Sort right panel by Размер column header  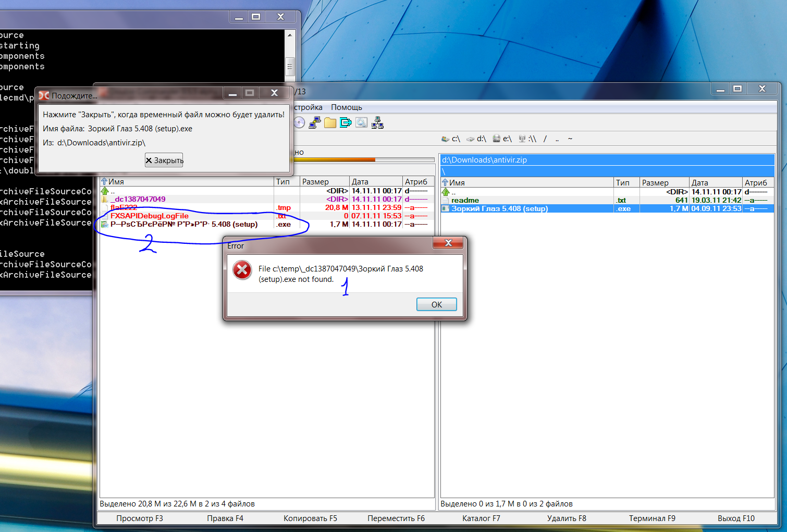[x=655, y=183]
